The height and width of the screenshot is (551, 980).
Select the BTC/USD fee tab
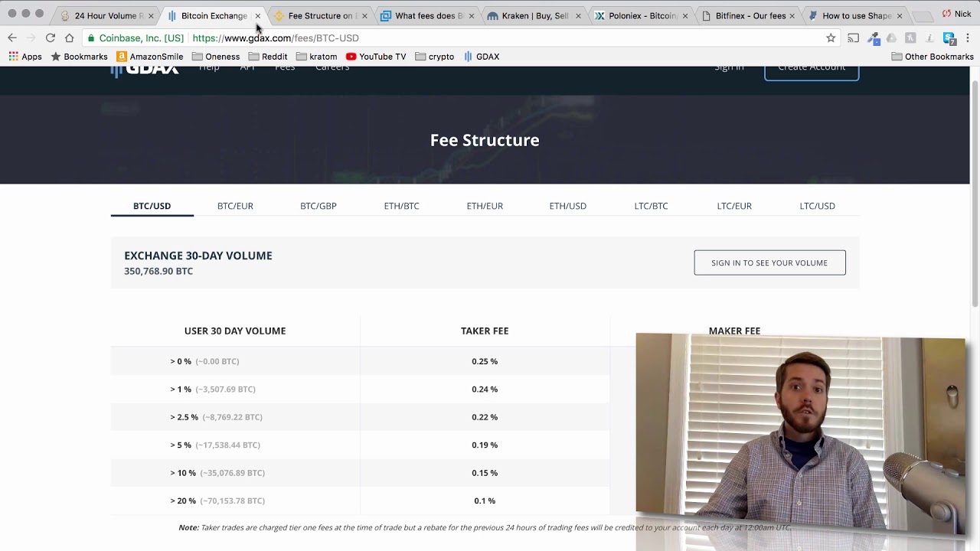click(x=152, y=206)
